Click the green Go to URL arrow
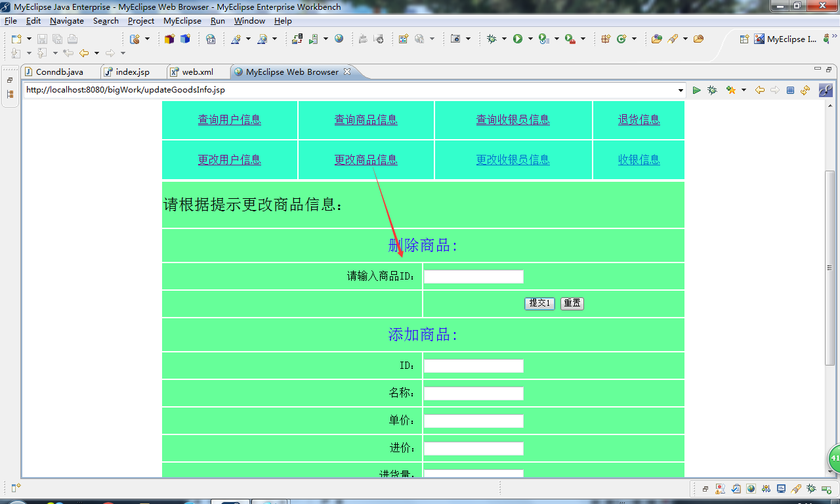 pos(697,91)
